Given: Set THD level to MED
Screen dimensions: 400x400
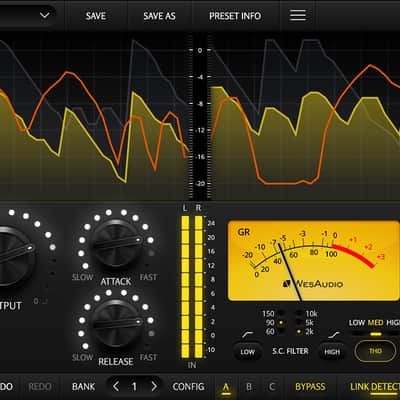Looking at the screenshot, I should (375, 323).
